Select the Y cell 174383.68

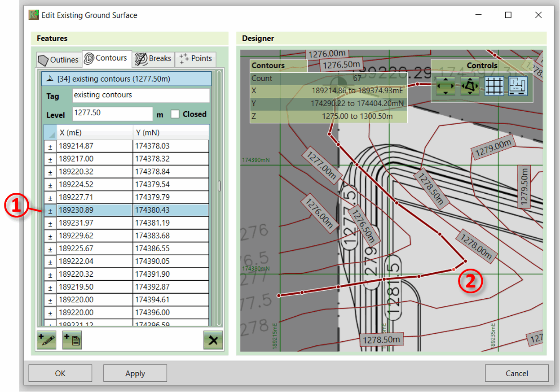pyautogui.click(x=171, y=236)
